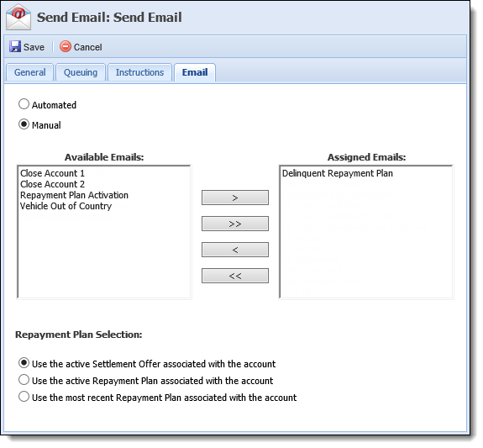This screenshot has width=483, height=448.
Task: Unassign all emails with << button
Action: 234,276
